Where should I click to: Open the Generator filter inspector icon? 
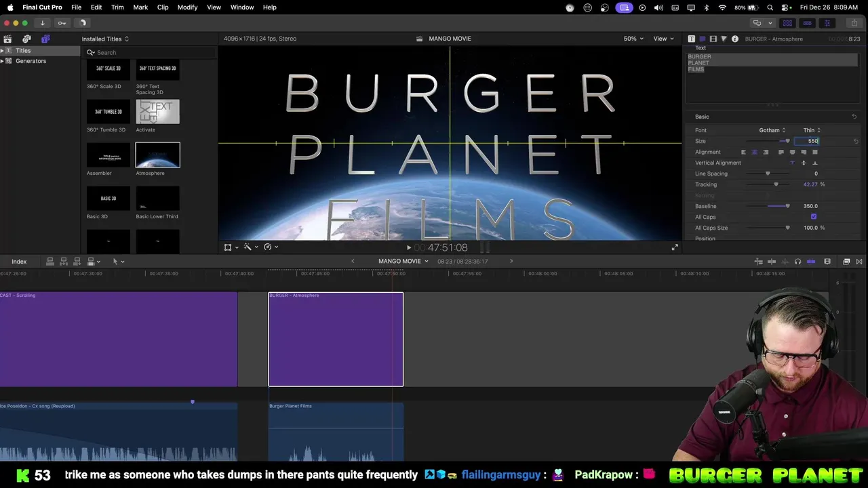point(724,39)
